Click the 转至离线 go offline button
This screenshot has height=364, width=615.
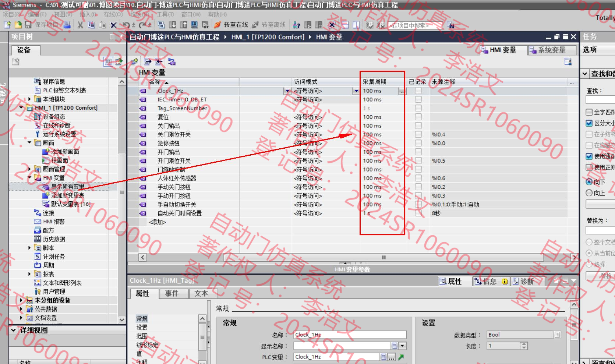(x=269, y=25)
